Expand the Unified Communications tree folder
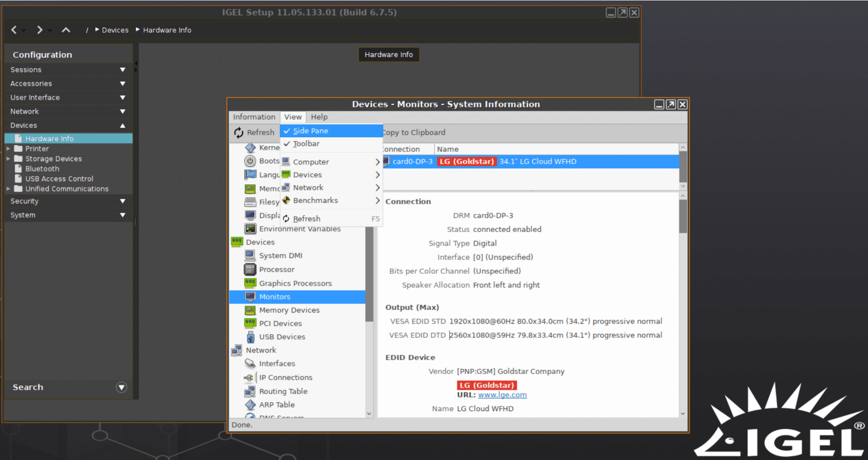Screen dimensions: 868x460 coord(8,189)
